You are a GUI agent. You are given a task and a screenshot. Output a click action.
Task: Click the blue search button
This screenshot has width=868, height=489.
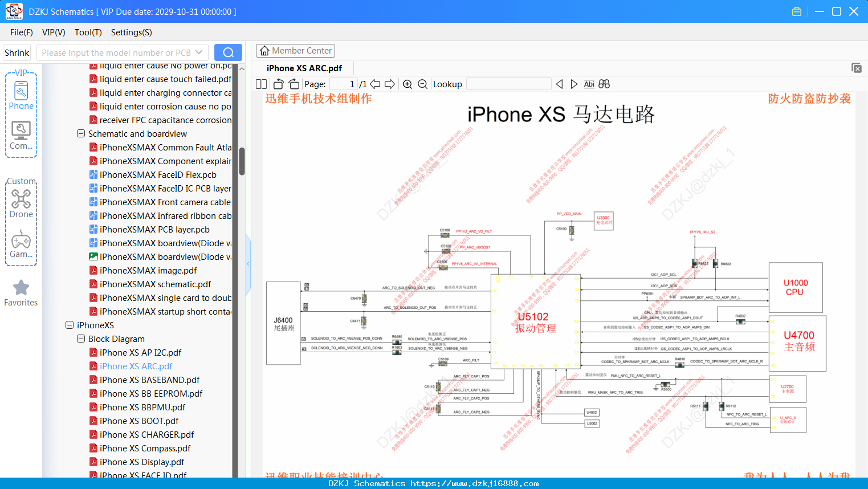click(228, 52)
